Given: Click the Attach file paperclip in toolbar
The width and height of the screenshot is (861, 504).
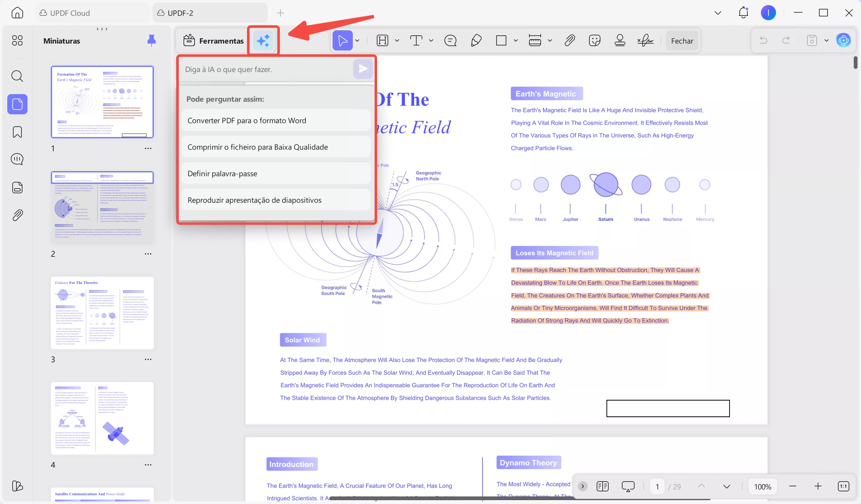Looking at the screenshot, I should click(x=569, y=41).
